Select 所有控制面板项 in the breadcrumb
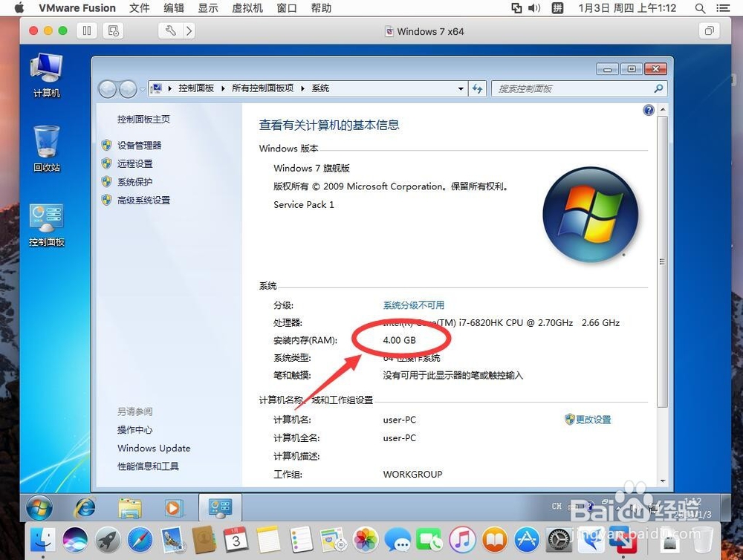 (x=262, y=88)
